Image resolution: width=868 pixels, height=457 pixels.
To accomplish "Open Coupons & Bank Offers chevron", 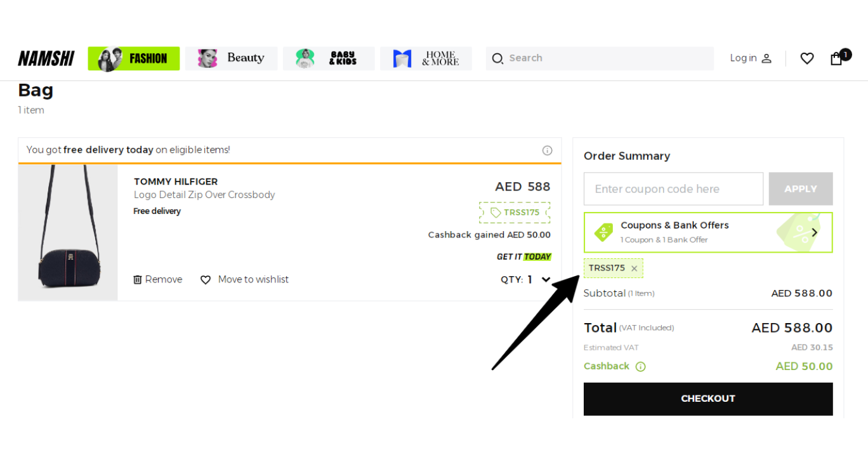I will point(815,232).
